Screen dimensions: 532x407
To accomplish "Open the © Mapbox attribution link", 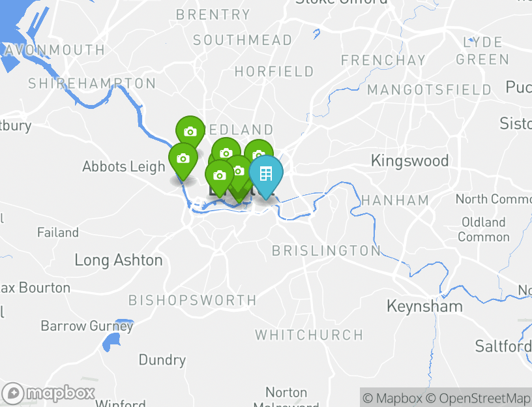I will point(392,398).
